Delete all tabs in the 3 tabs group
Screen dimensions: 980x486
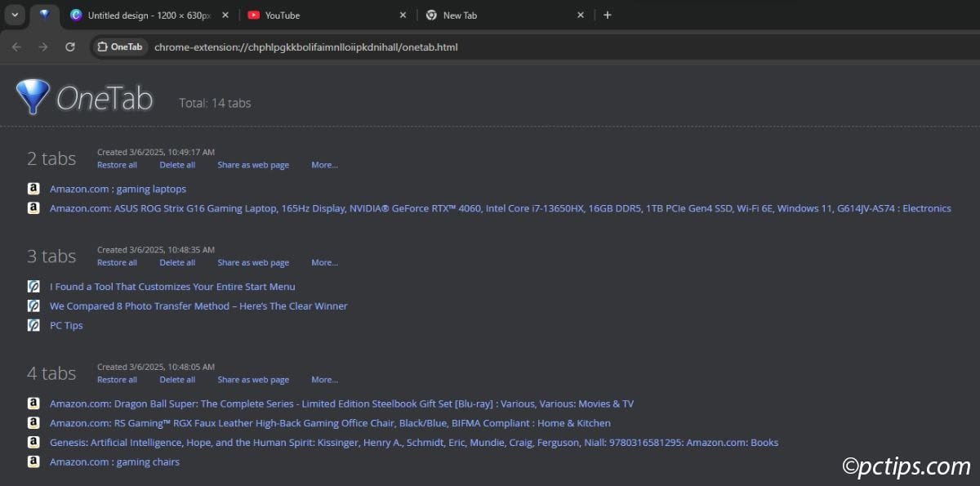[177, 262]
